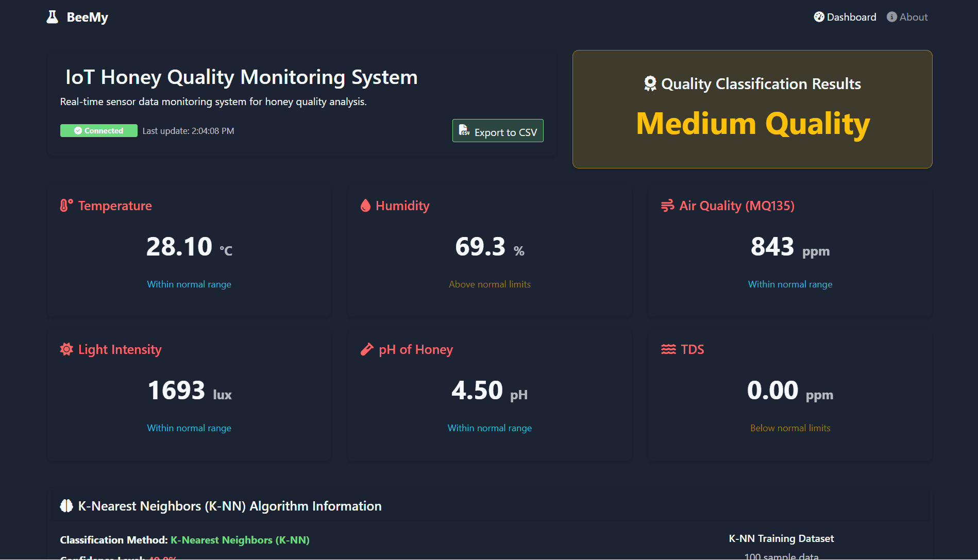Image resolution: width=978 pixels, height=560 pixels.
Task: Click the Dashboard gauge icon in navbar
Action: (x=819, y=16)
